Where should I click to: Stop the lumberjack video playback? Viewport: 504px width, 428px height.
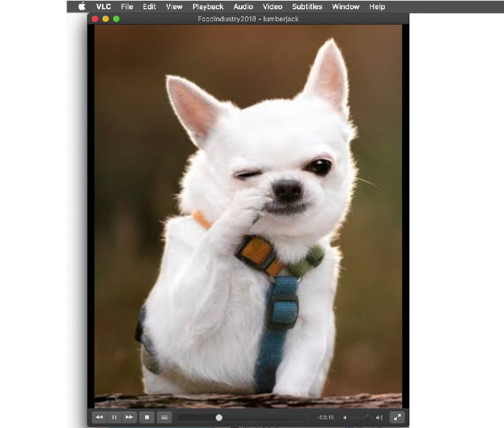(x=147, y=417)
